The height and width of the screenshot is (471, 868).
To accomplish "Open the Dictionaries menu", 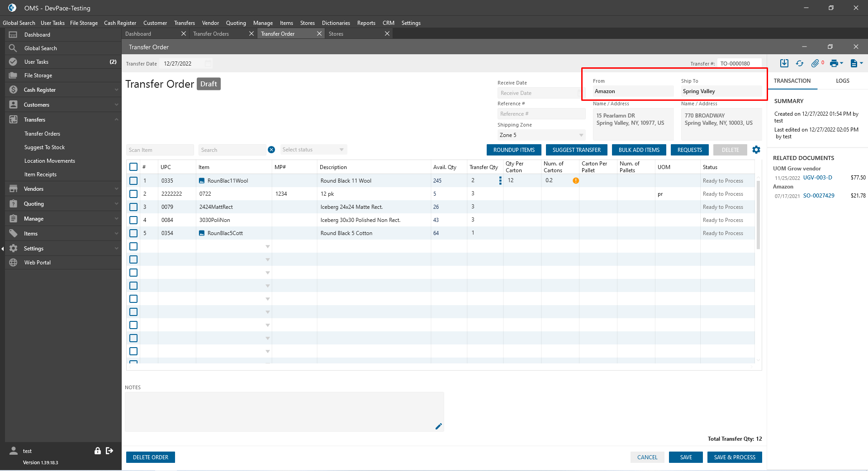I will (x=336, y=23).
